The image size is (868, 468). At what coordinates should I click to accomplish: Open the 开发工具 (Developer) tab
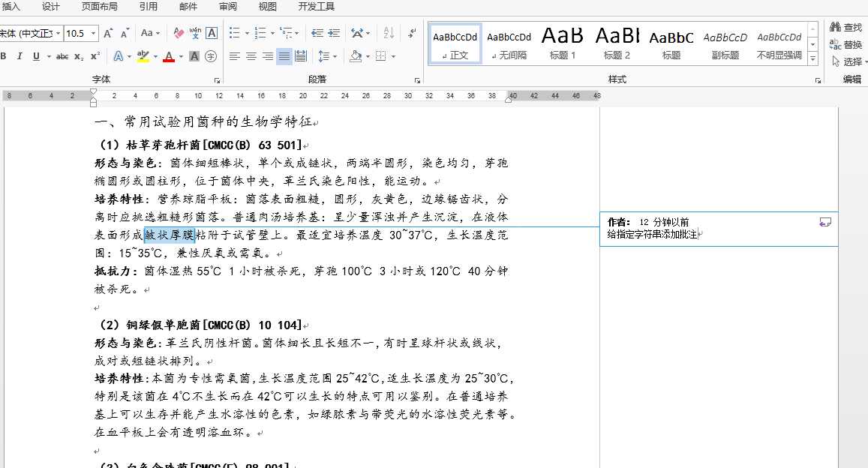point(316,7)
